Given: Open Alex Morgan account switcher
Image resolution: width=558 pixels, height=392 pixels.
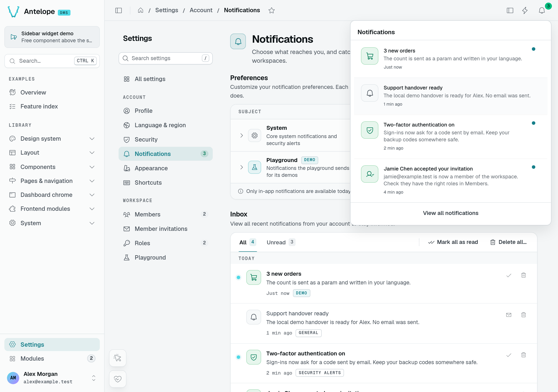Looking at the screenshot, I should tap(52, 378).
